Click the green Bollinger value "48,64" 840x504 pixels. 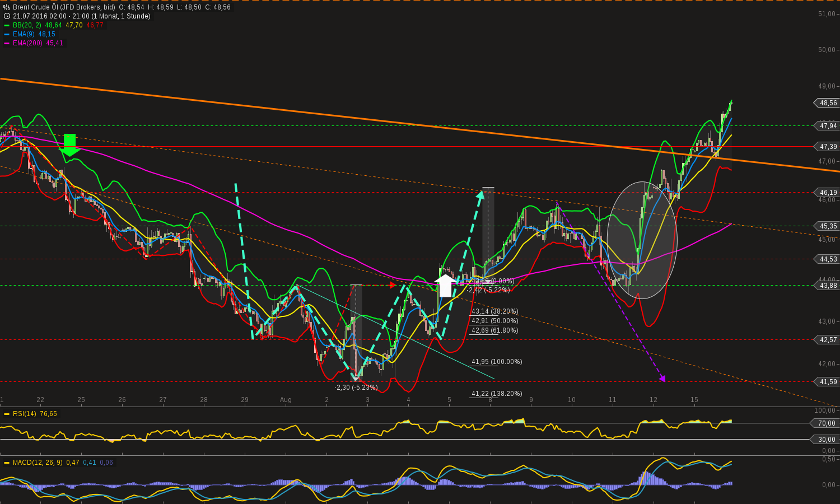coord(53,25)
